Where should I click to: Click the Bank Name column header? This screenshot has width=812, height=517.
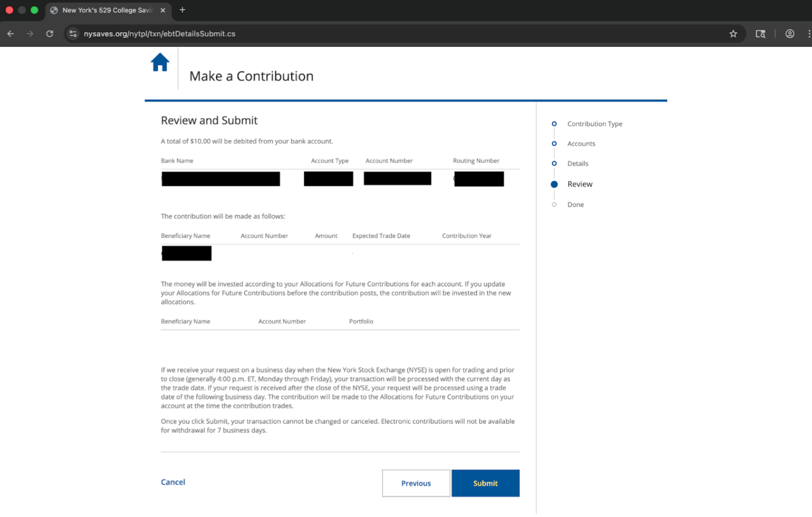pyautogui.click(x=177, y=161)
